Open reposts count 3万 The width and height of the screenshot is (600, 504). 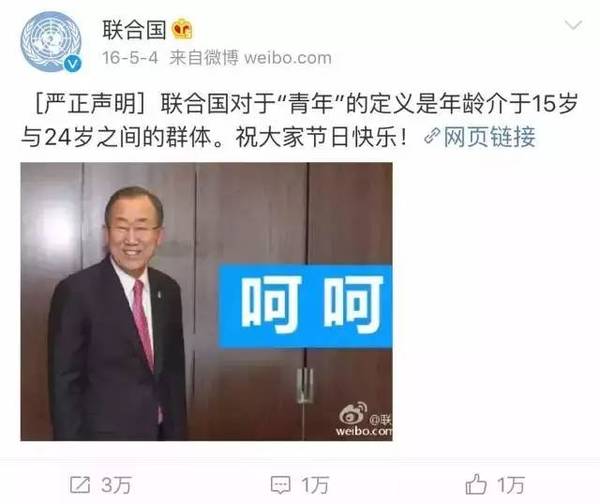tap(116, 485)
